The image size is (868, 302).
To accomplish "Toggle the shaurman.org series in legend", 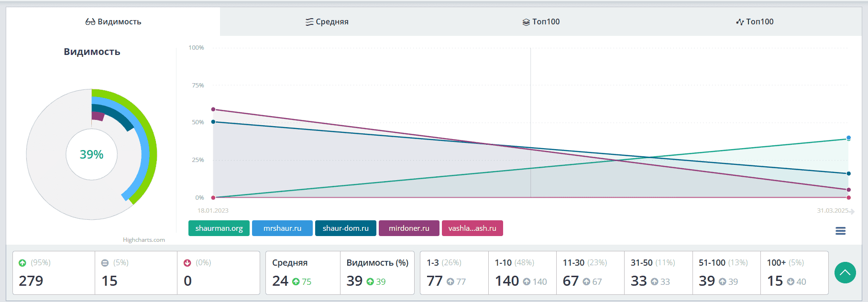I will (219, 228).
